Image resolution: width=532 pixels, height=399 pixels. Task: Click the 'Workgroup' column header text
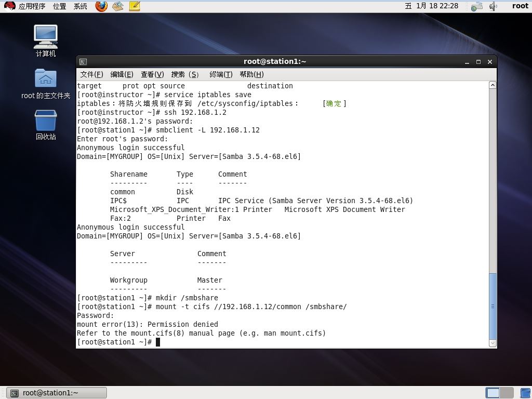(x=129, y=280)
